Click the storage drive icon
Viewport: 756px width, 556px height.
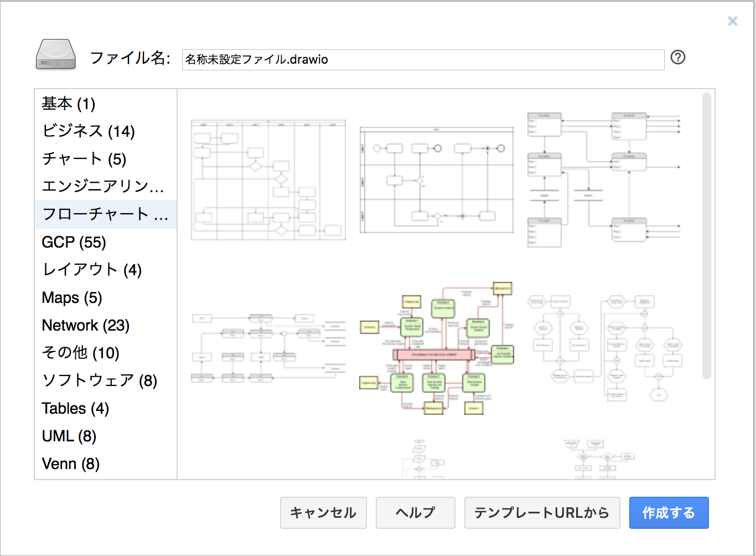[x=55, y=55]
